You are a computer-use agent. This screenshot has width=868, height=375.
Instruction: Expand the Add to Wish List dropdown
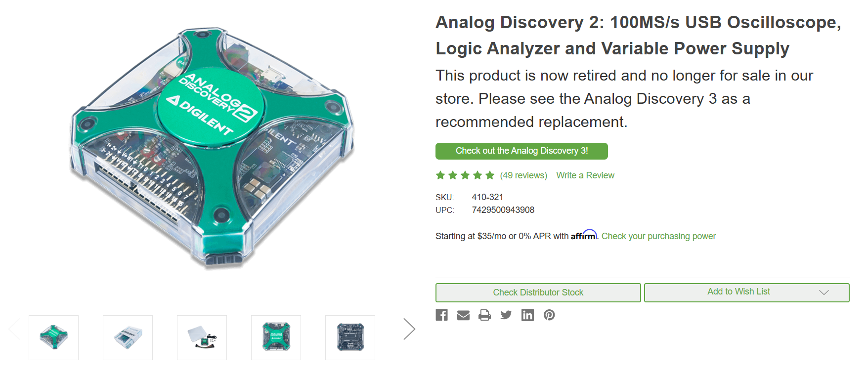[824, 292]
